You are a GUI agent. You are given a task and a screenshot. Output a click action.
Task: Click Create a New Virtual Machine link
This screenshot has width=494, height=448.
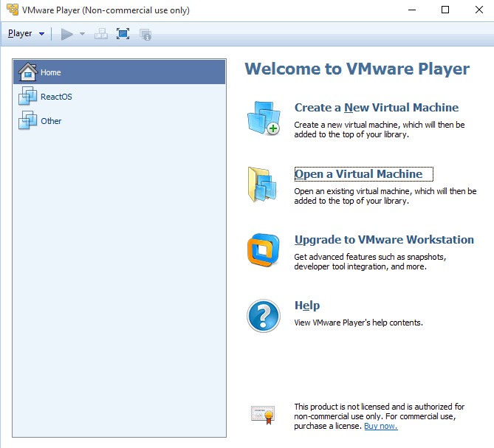pyautogui.click(x=377, y=108)
